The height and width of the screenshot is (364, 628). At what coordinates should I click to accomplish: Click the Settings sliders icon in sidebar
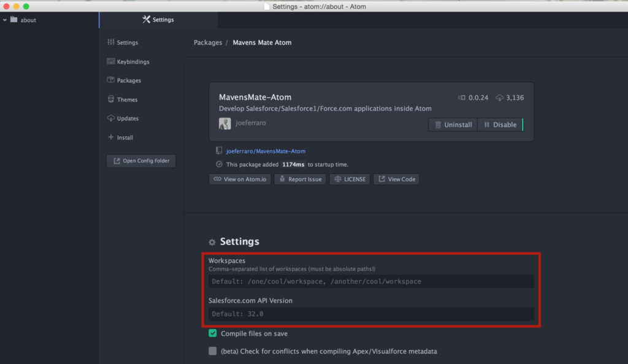[x=111, y=42]
